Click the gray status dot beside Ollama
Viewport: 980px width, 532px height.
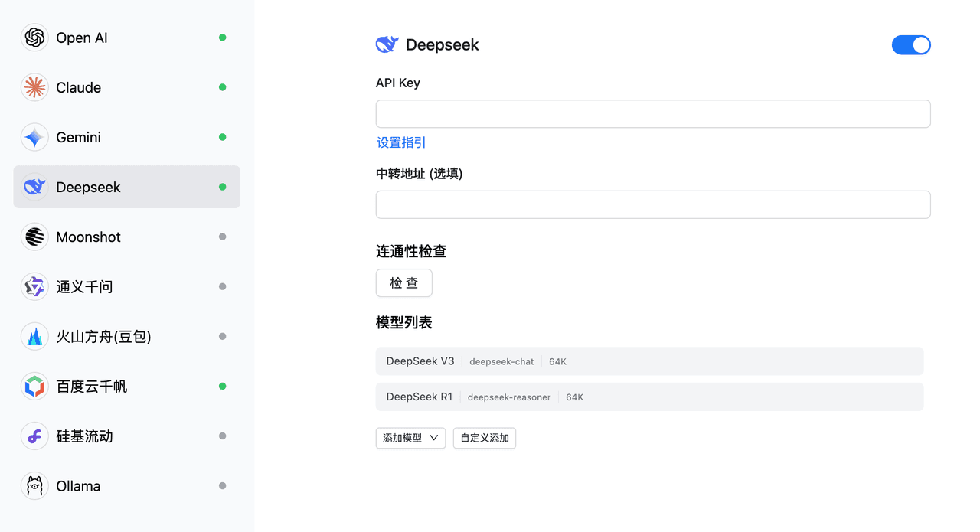click(x=223, y=485)
